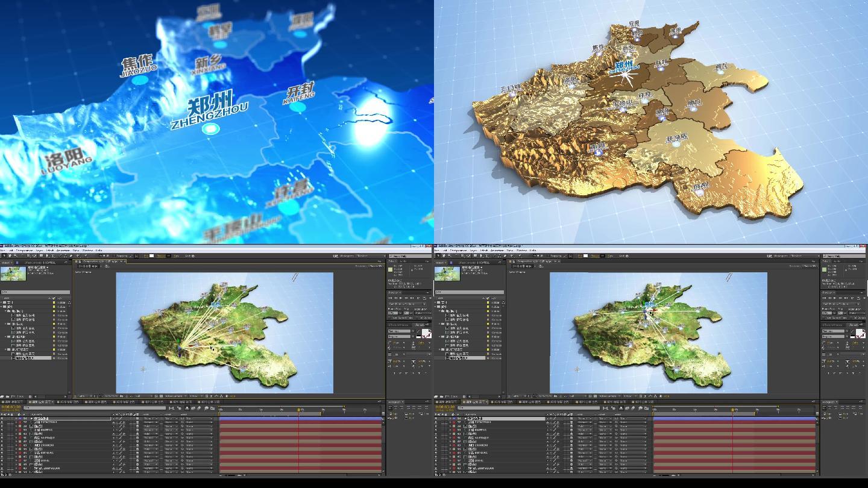Click fill color swatch in right Character panel

tap(859, 333)
